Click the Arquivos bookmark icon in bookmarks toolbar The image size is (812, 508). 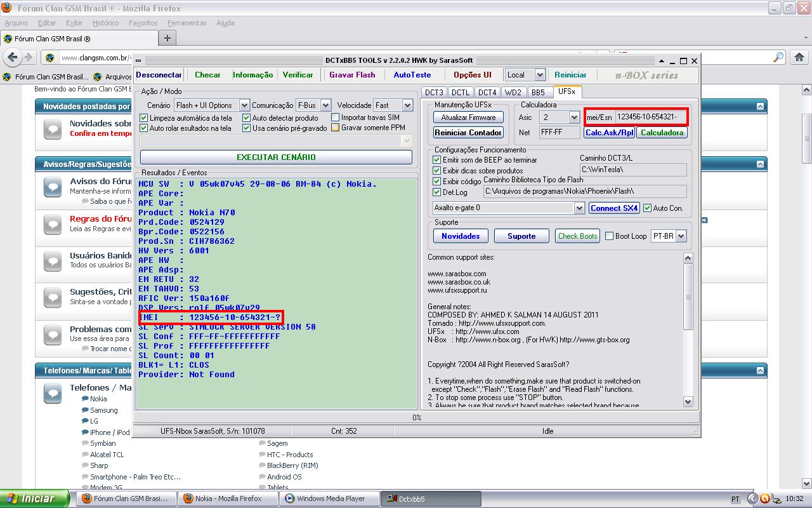[x=98, y=77]
